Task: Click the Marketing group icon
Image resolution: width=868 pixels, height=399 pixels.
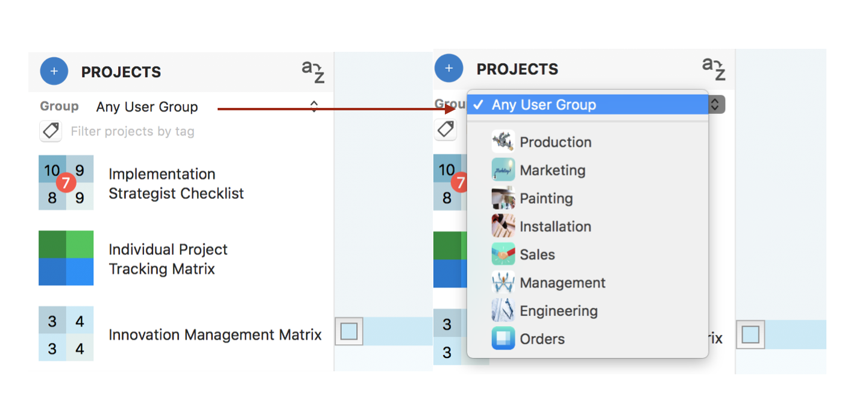Action: (503, 169)
